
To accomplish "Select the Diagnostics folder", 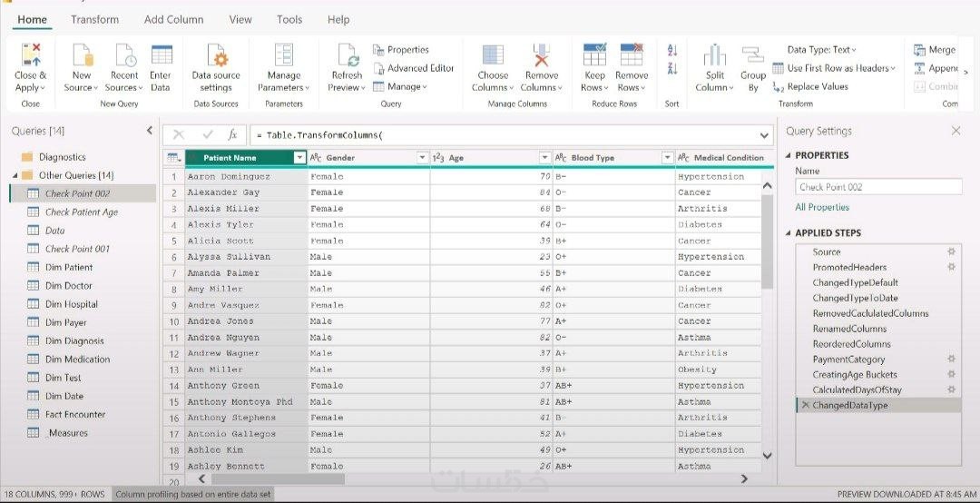I will click(x=62, y=157).
